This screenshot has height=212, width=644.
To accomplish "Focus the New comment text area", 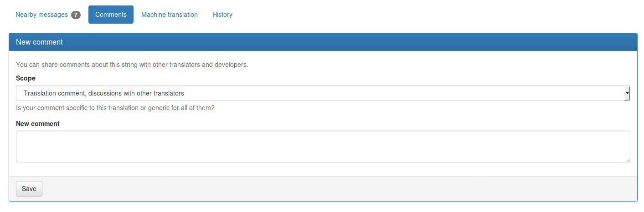I will [323, 146].
